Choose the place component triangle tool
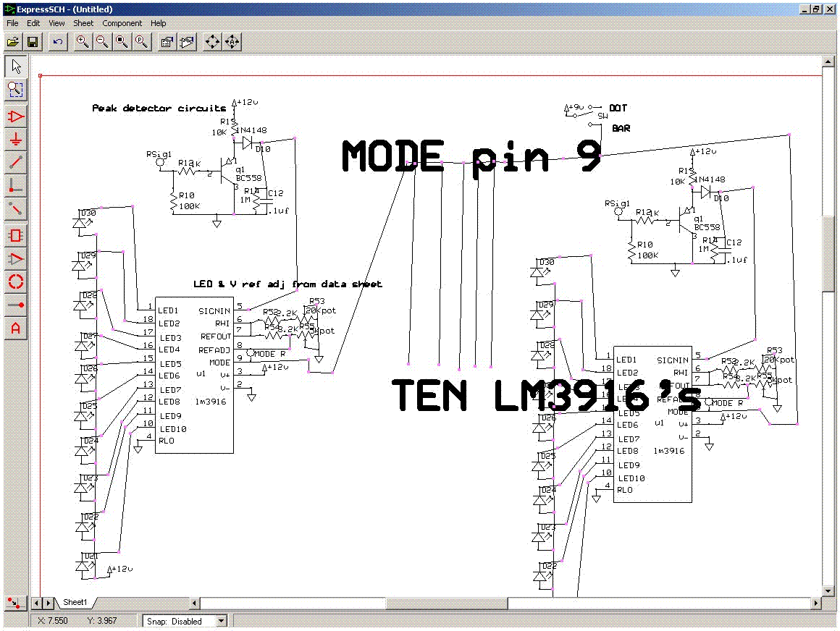The width and height of the screenshot is (840, 631). point(15,117)
